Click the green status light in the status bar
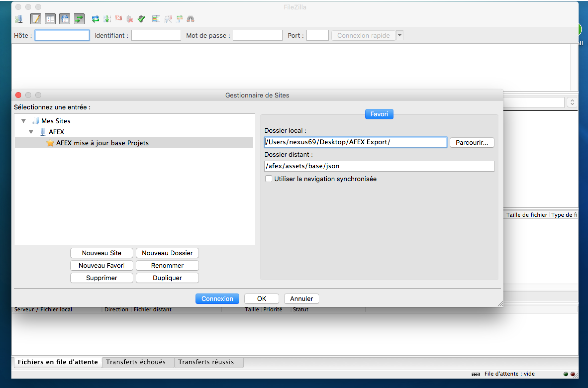Image resolution: width=588 pixels, height=388 pixels. pos(566,374)
